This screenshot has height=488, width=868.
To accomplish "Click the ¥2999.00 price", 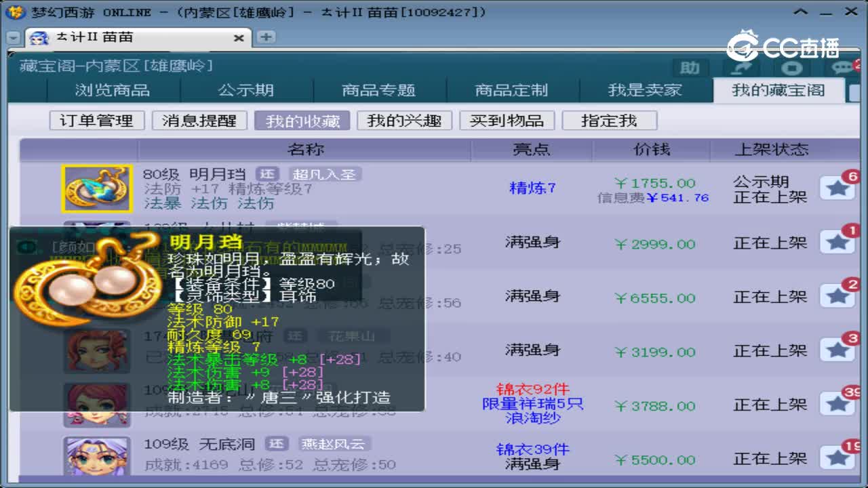I will [x=654, y=244].
